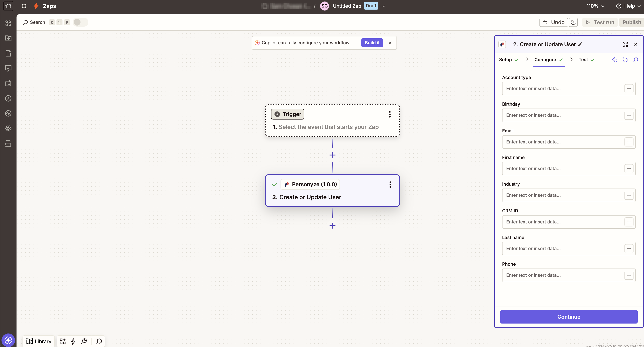The height and width of the screenshot is (347, 644).
Task: Dismiss the Copilot banner
Action: coord(390,43)
